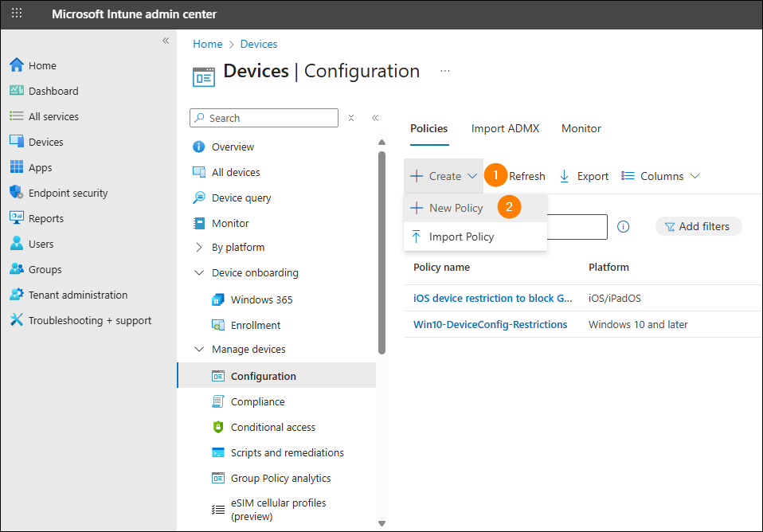Switch to the Monitor tab

pos(581,128)
